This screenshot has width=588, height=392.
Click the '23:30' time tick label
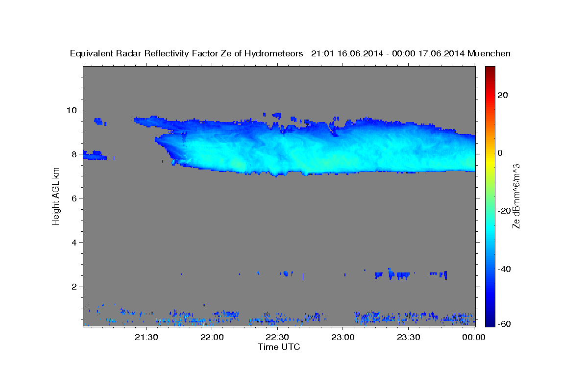tap(408, 337)
